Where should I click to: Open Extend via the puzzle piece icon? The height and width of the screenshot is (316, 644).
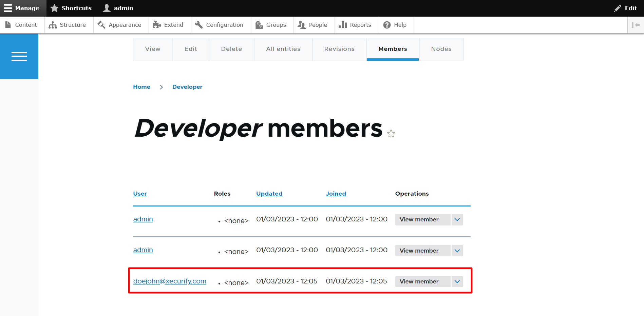157,25
